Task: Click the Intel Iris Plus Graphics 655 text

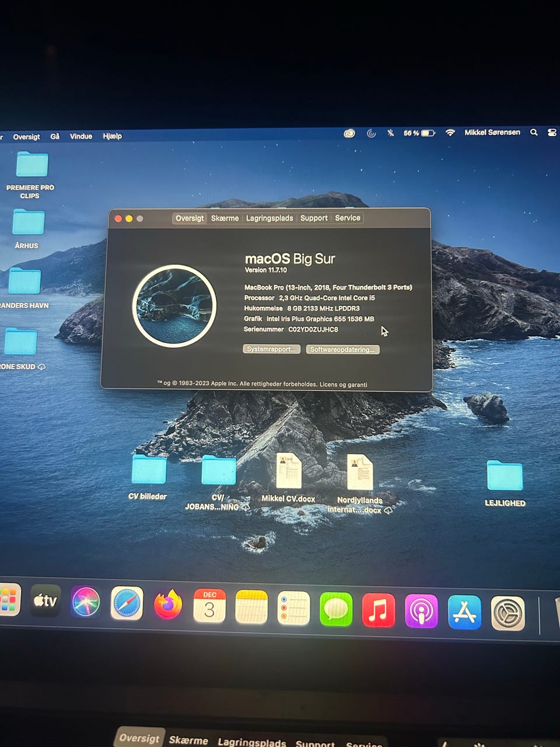Action: click(x=320, y=319)
